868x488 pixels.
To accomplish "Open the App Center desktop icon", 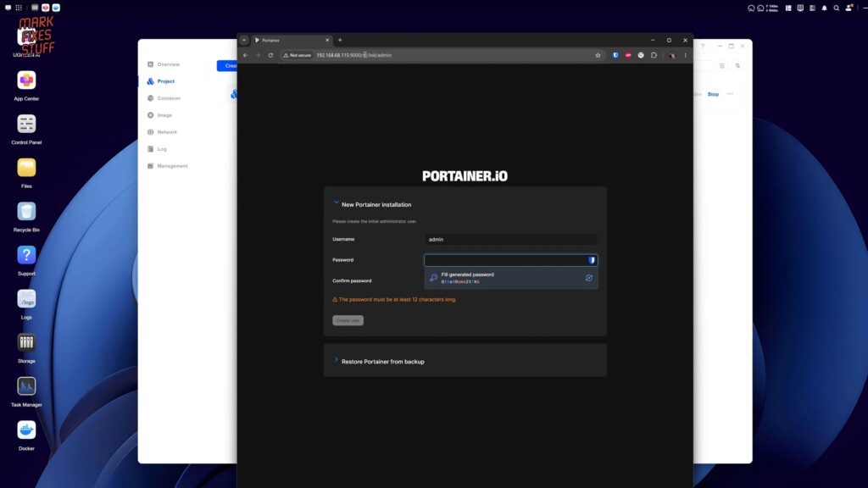I will 26,80.
